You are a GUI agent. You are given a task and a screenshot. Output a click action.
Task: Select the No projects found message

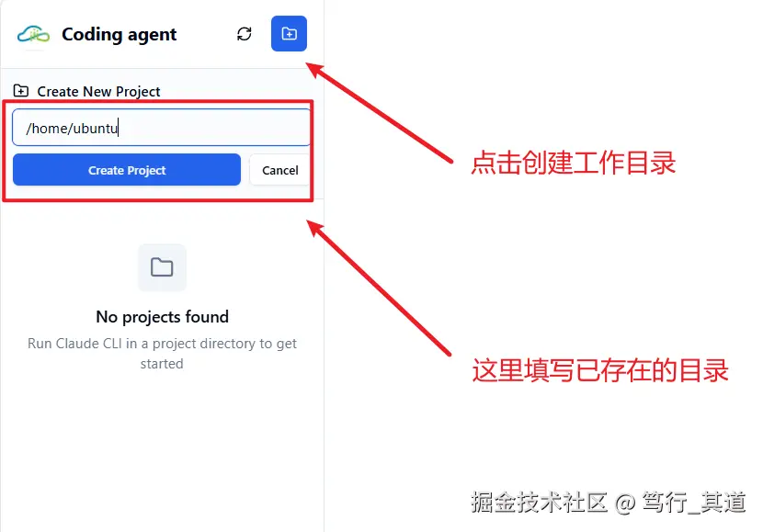coord(162,317)
